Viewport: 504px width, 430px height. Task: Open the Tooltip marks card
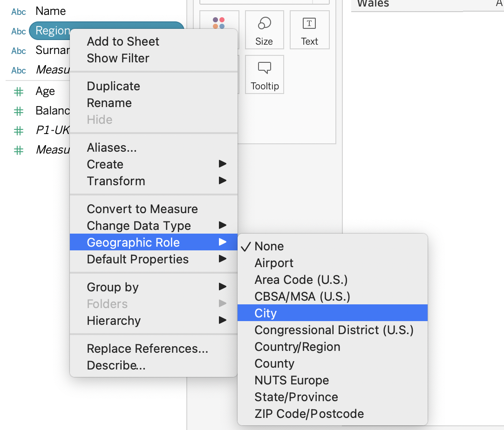(265, 74)
